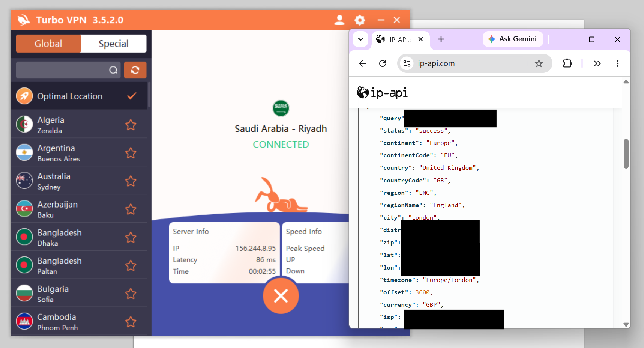Open the browser extensions puzzle icon
644x348 pixels.
(567, 63)
